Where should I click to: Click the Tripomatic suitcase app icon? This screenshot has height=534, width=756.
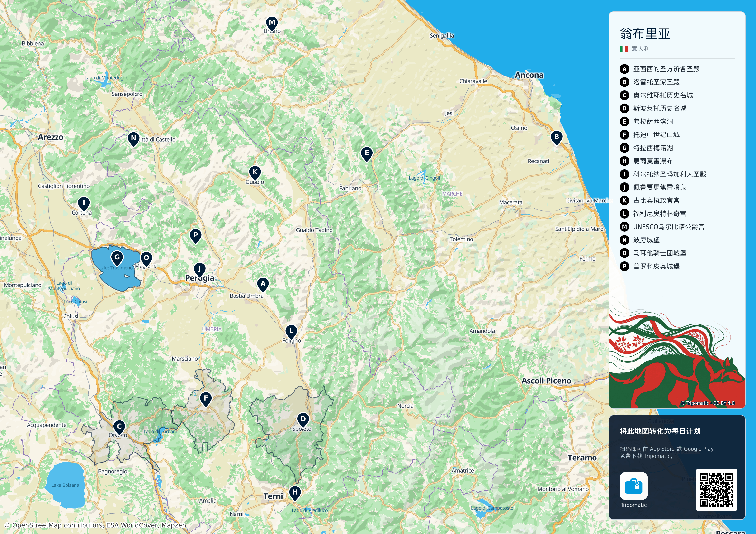(x=633, y=486)
